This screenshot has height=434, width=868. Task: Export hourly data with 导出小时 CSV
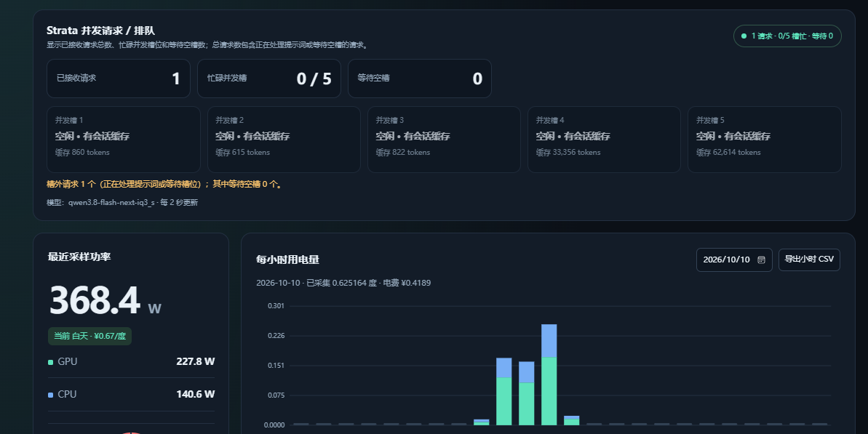coord(809,260)
